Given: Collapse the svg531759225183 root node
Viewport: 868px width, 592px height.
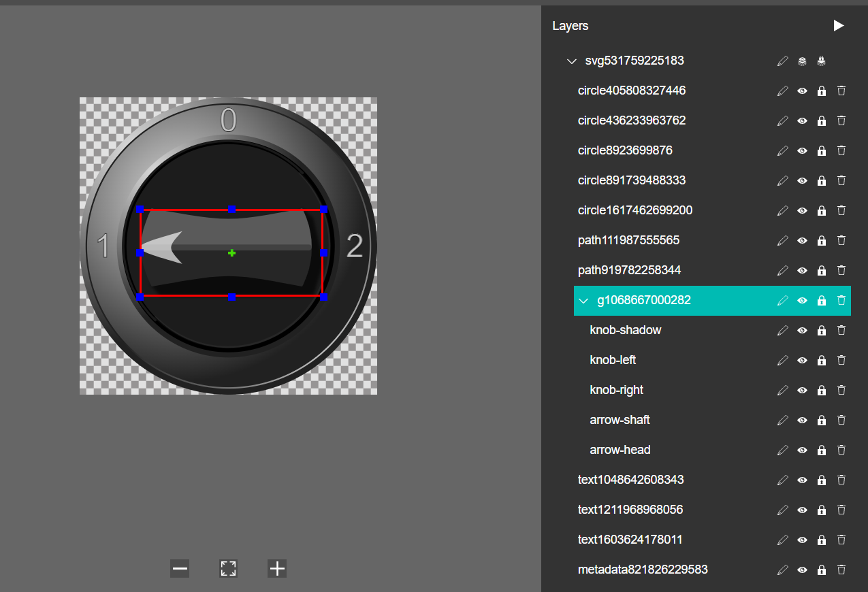Looking at the screenshot, I should click(x=571, y=61).
